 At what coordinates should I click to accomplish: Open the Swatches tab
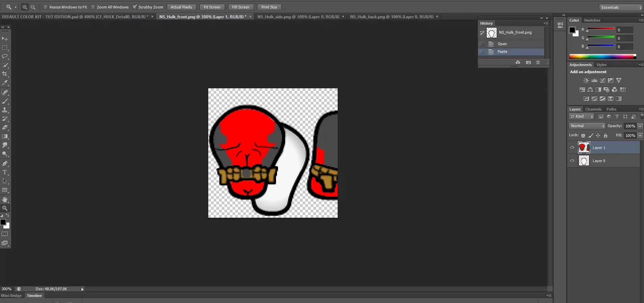tap(592, 20)
